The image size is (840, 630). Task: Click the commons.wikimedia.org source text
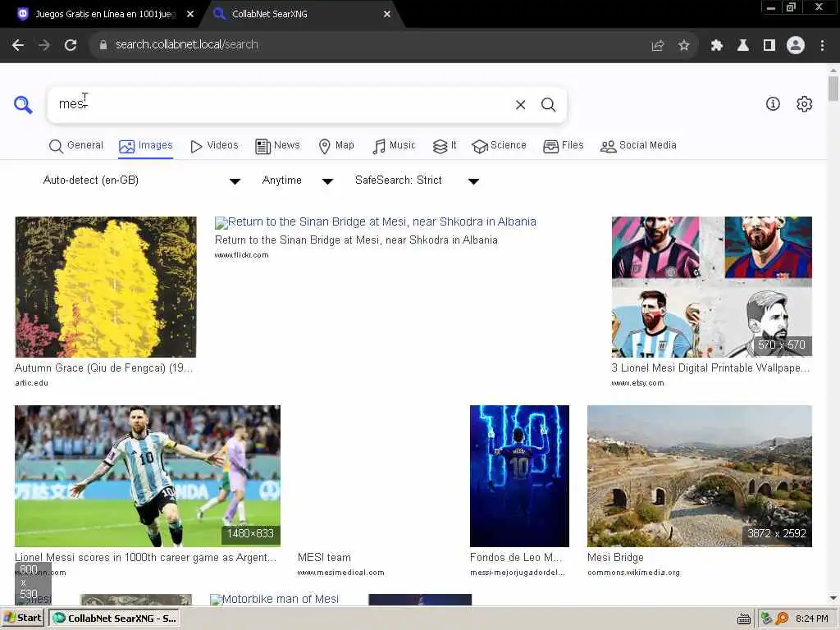click(x=634, y=573)
